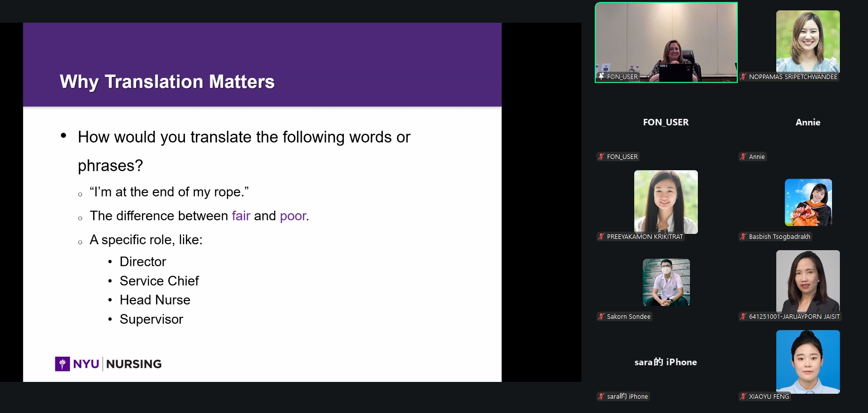Click muted mic icon beside sara的 iPhone label
Screen dimensions: 868x413
(x=601, y=396)
